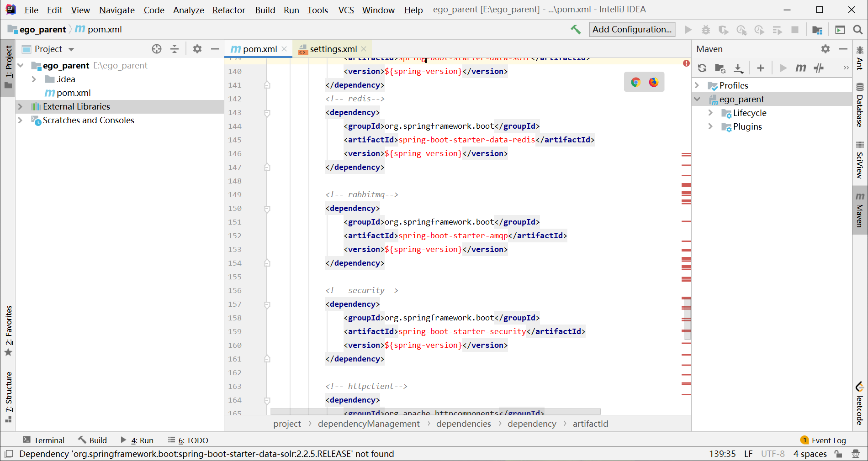Toggle the Maven side tool window
The image size is (868, 461).
(860, 210)
